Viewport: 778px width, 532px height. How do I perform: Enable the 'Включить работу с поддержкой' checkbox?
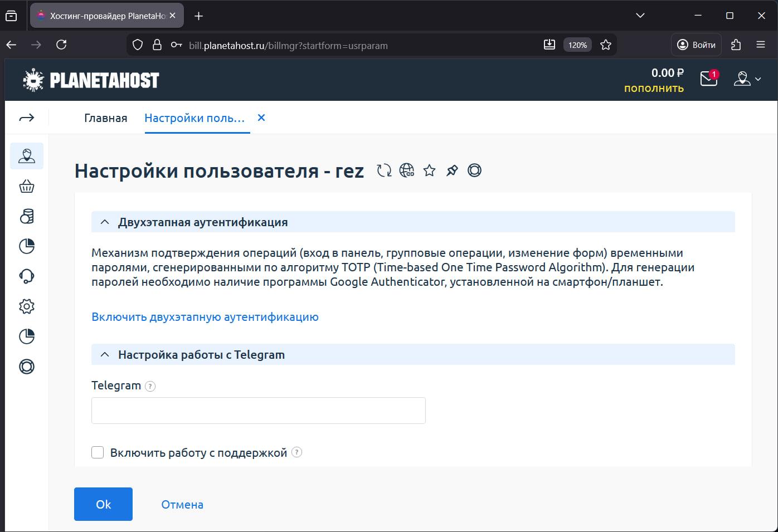(x=98, y=452)
